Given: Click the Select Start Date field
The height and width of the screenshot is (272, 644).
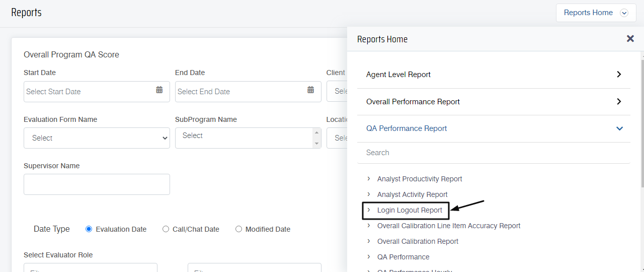Looking at the screenshot, I should pos(97,92).
